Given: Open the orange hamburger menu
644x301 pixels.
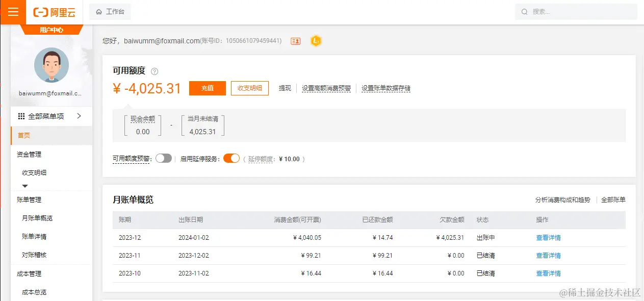Looking at the screenshot, I should [x=13, y=12].
